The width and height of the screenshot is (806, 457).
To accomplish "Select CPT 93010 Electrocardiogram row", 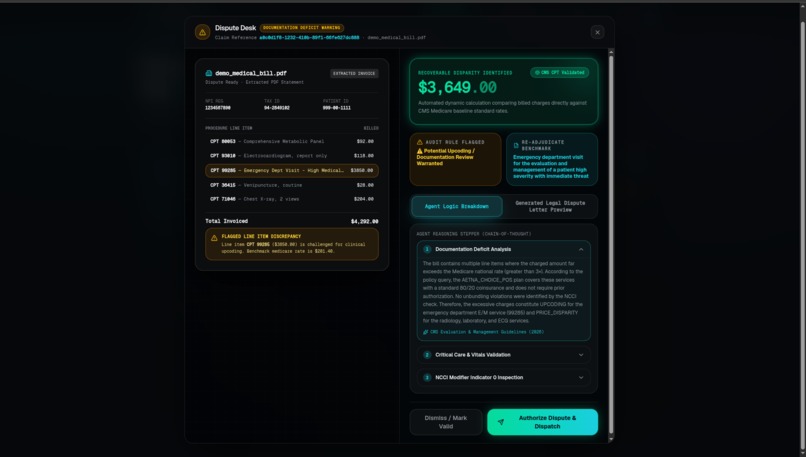I will point(292,156).
